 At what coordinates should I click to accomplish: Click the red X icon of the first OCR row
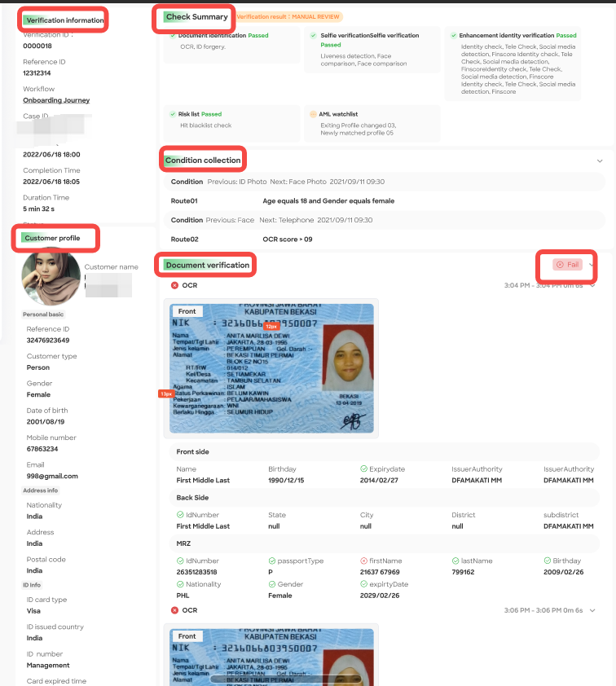coord(174,285)
